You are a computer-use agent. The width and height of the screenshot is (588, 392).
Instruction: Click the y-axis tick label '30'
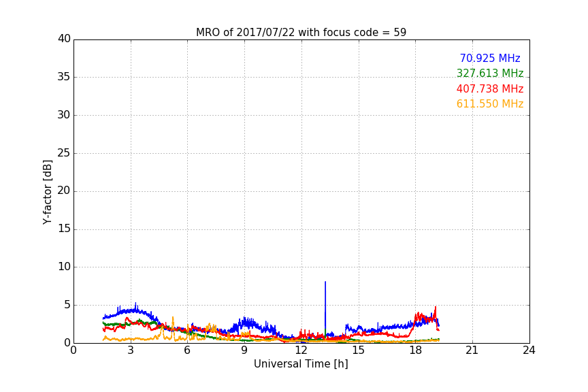(x=64, y=115)
